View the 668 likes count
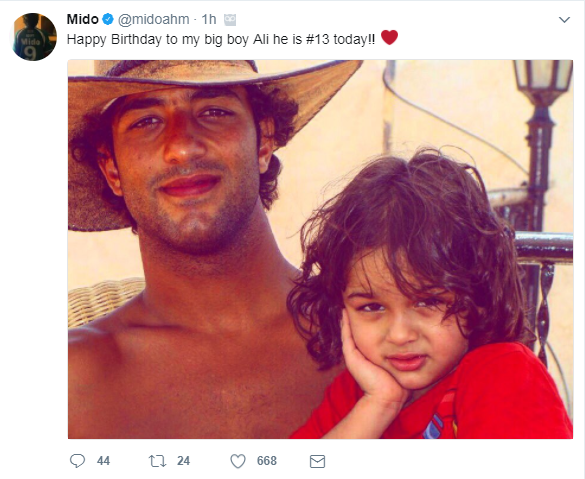 (x=267, y=461)
